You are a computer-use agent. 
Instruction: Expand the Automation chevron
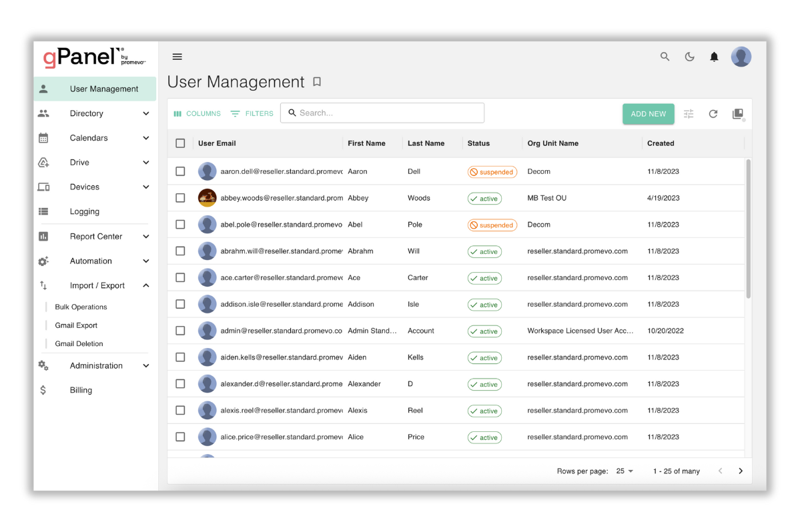click(x=146, y=261)
